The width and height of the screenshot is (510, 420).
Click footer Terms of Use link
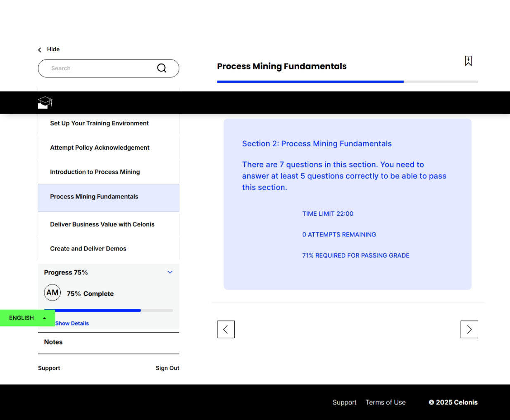tap(386, 402)
